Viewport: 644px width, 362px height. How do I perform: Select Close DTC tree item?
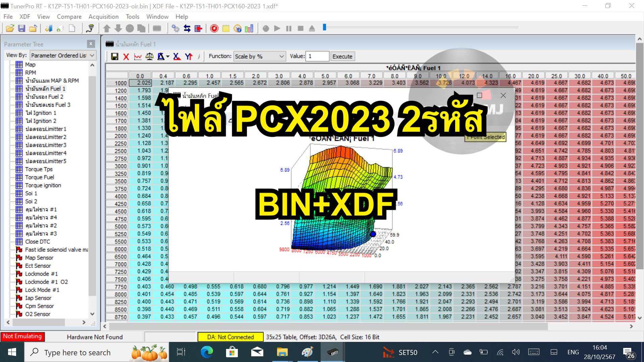pos(37,241)
